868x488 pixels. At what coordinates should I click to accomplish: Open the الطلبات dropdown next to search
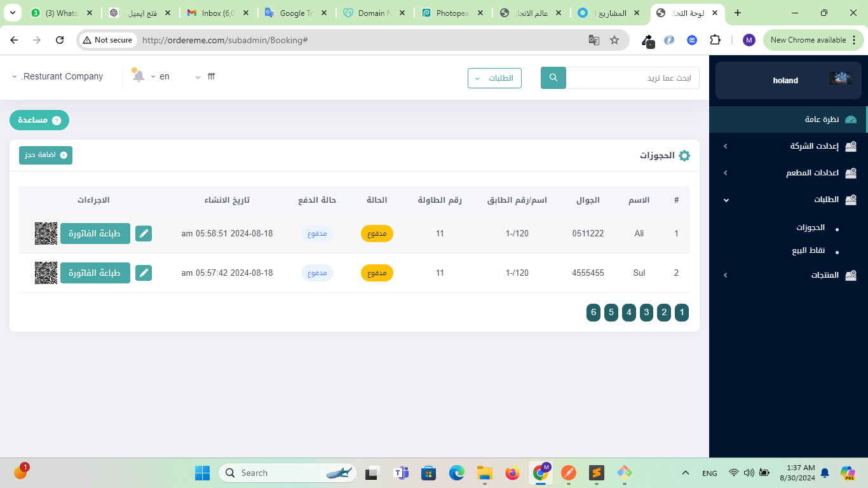click(x=494, y=78)
